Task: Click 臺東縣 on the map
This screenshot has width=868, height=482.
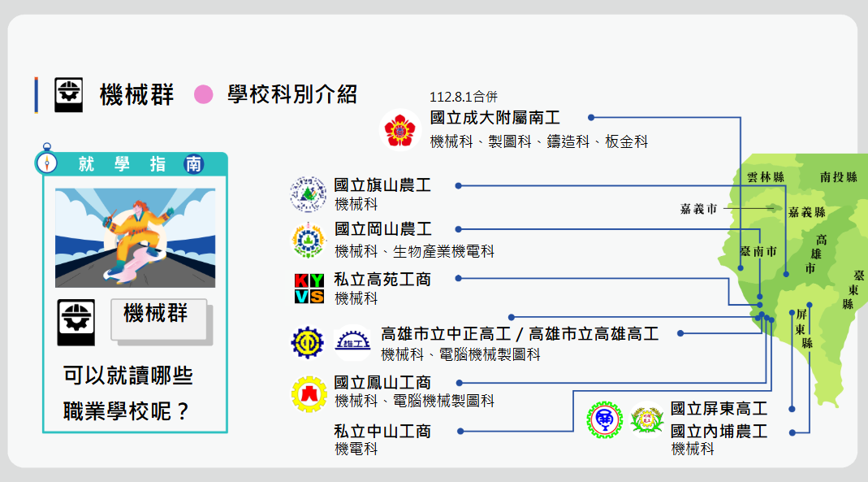Action: pos(853,289)
